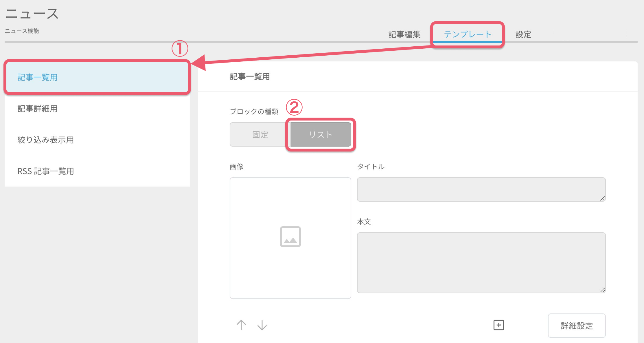Open RSS 記事一覧用 template item

[x=97, y=171]
